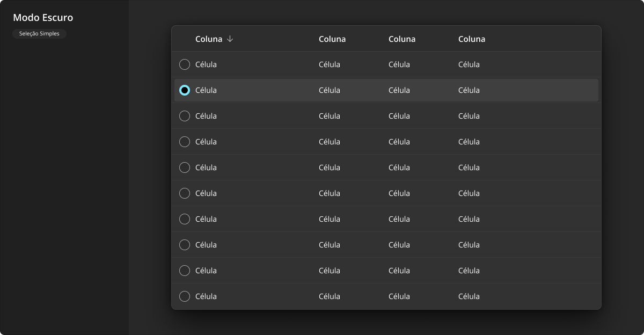Select the radio button in the first table row
The height and width of the screenshot is (335, 644).
pos(185,64)
